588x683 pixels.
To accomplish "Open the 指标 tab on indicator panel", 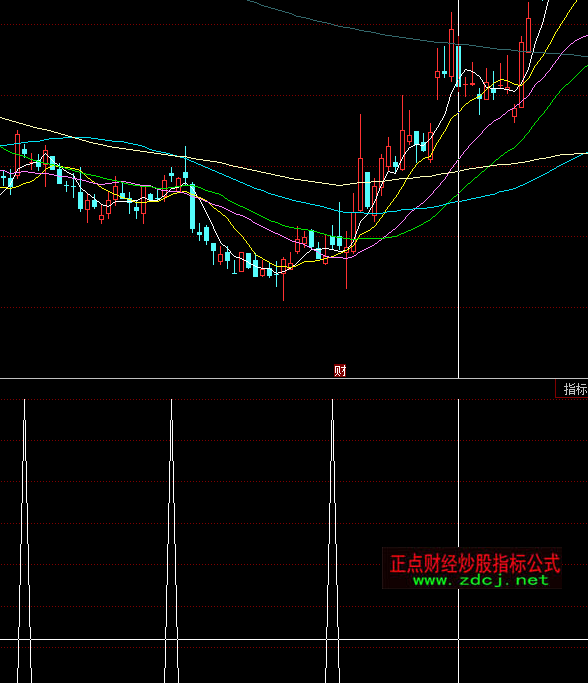I will click(572, 389).
